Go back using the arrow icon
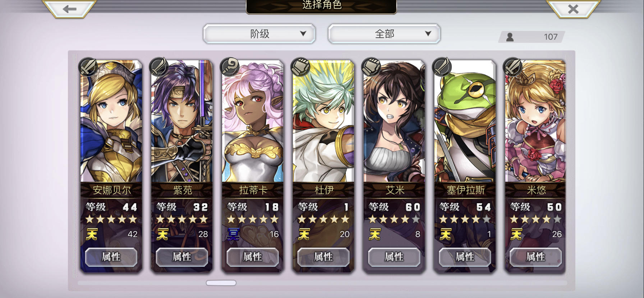Viewport: 644px width, 298px height. pos(69,9)
